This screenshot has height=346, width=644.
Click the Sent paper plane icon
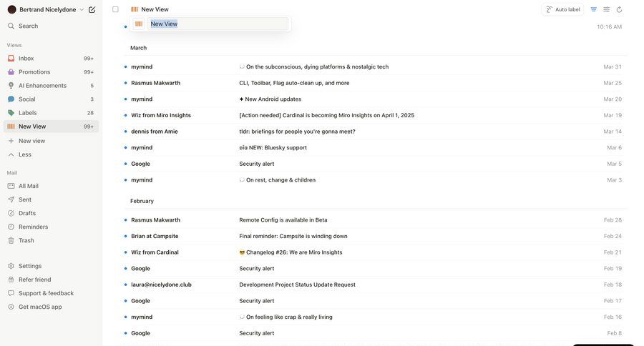click(11, 199)
